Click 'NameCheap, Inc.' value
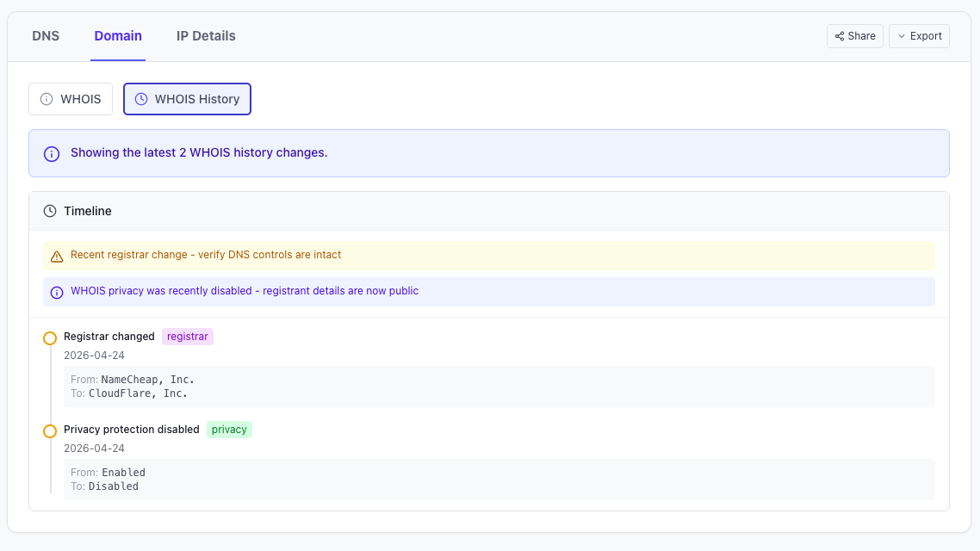980x551 pixels. 147,380
